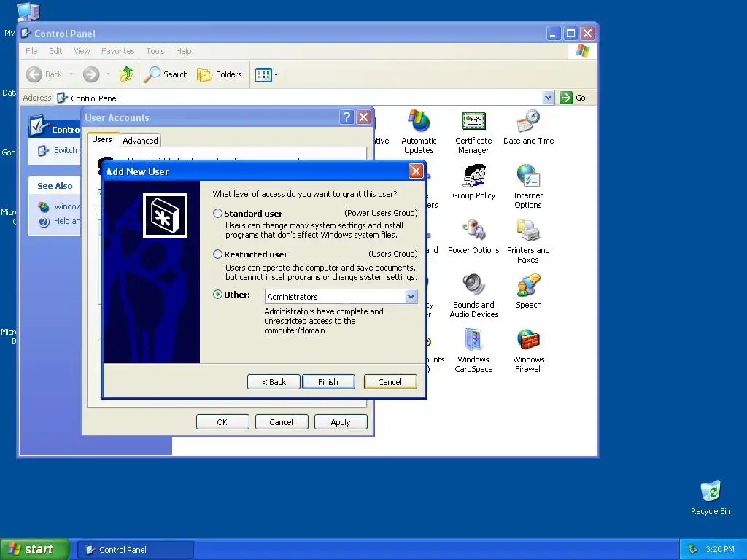The height and width of the screenshot is (560, 747).
Task: Close the User Accounts dialog
Action: [363, 117]
